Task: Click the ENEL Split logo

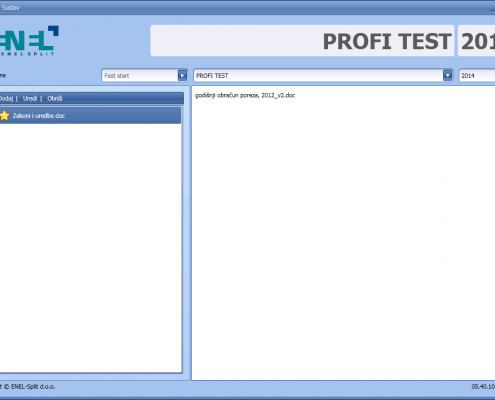Action: [29, 41]
